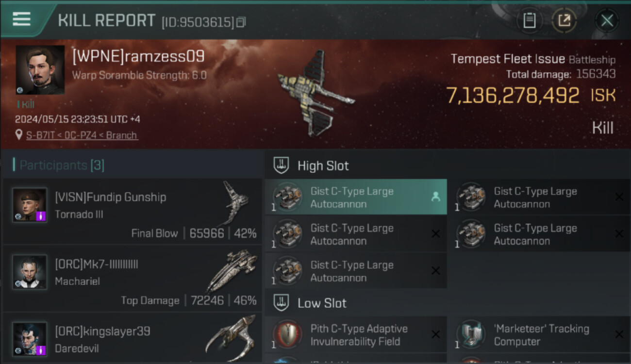Select the Tempest Fleet Issue ship image
Screen dimensions: 631x364
pos(316,94)
